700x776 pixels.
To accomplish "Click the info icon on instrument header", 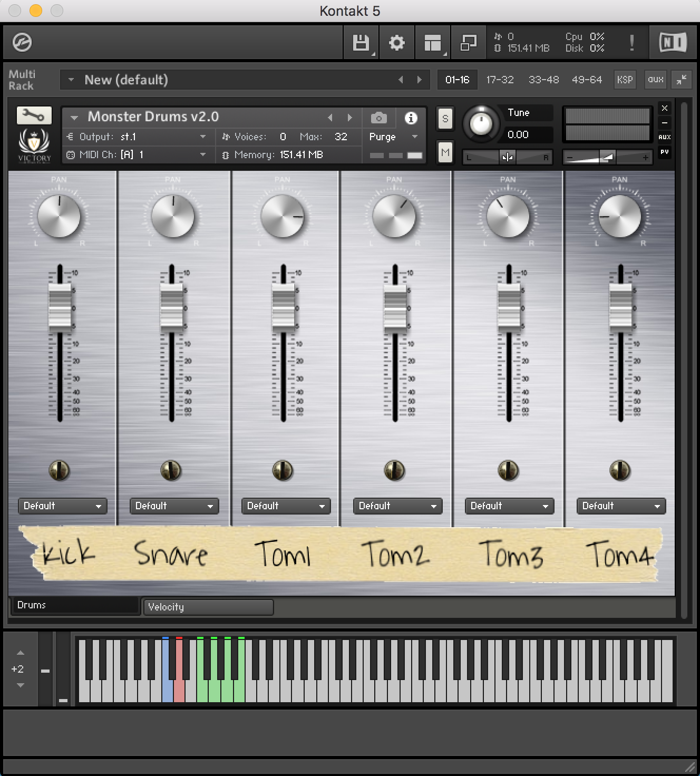I will [x=411, y=118].
